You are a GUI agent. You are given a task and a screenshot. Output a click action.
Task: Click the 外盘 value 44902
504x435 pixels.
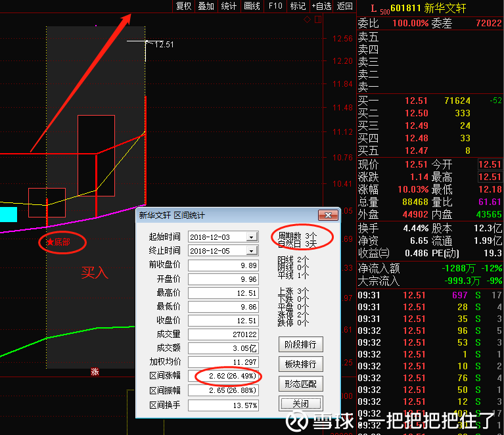[x=415, y=214]
